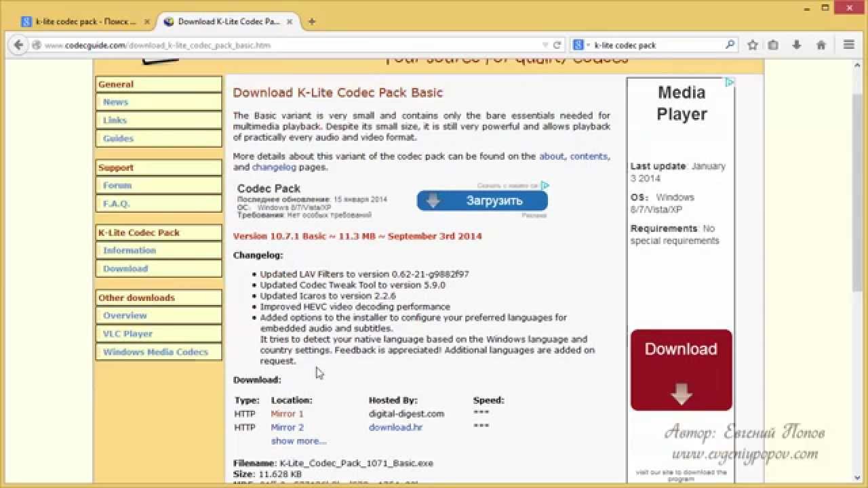Viewport: 868px width, 488px height.
Task: Open the Google search engine selector
Action: pyautogui.click(x=580, y=45)
